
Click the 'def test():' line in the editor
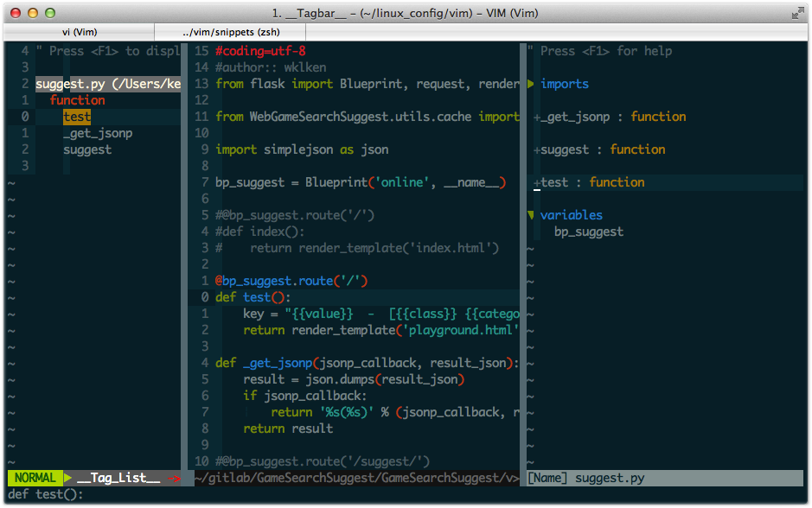pos(253,297)
